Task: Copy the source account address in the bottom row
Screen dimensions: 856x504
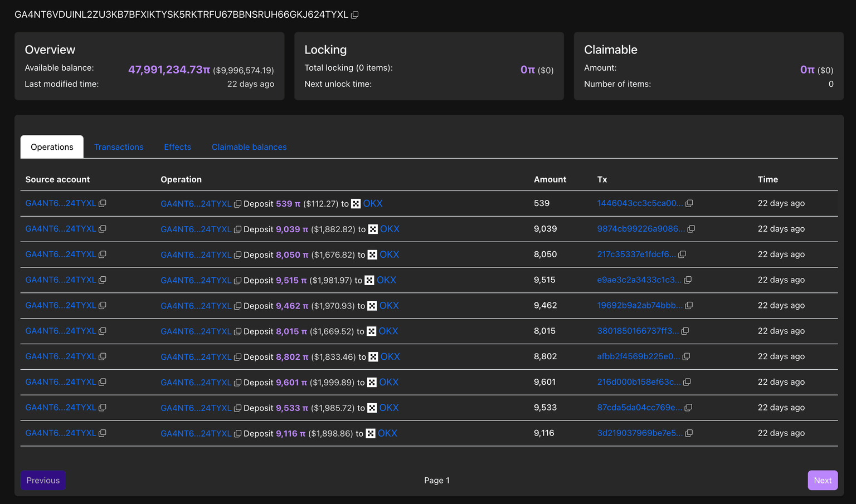Action: pos(103,433)
